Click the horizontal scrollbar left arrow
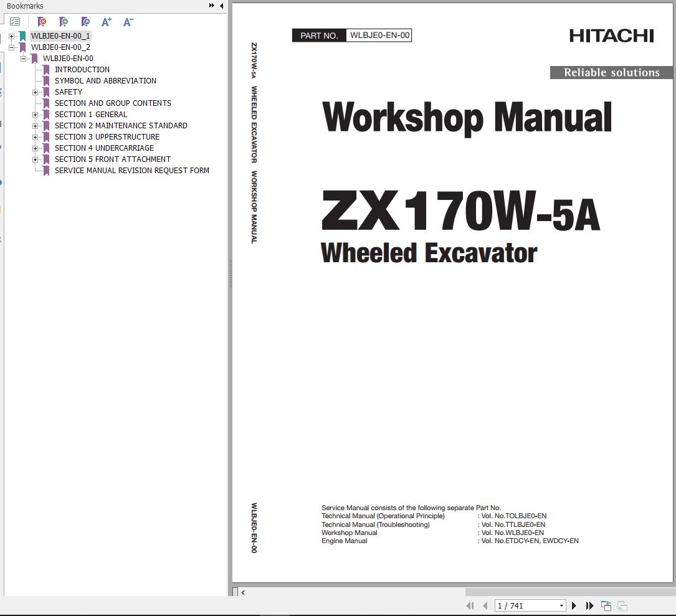This screenshot has height=616, width=676. pyautogui.click(x=244, y=592)
